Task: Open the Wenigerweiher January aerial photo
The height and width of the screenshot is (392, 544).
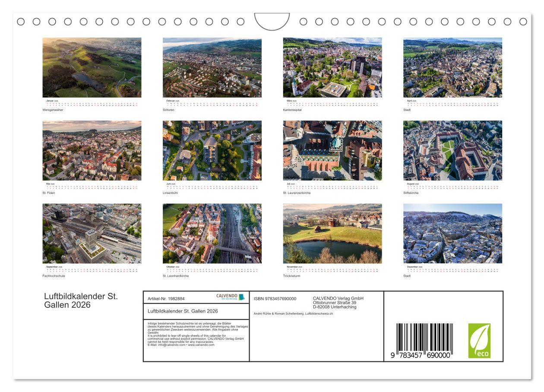Action: point(92,67)
